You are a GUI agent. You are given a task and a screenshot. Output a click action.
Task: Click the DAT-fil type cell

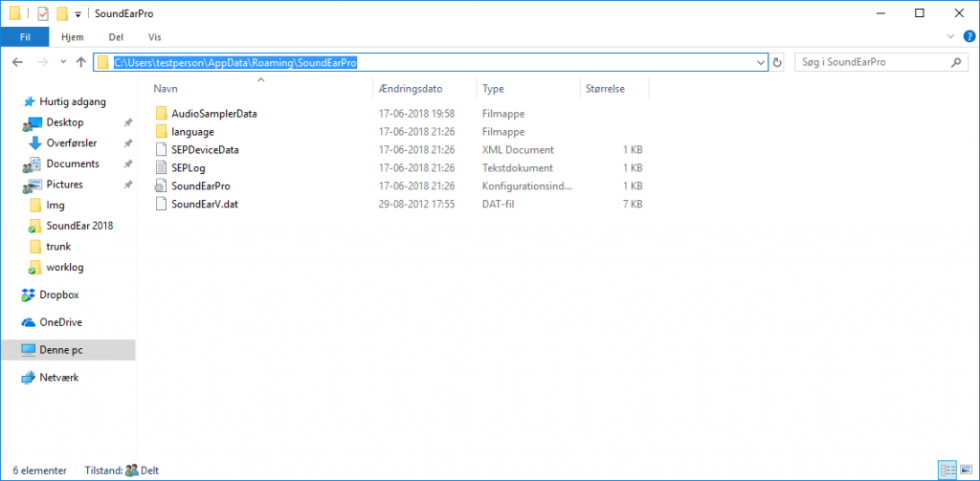click(x=498, y=204)
